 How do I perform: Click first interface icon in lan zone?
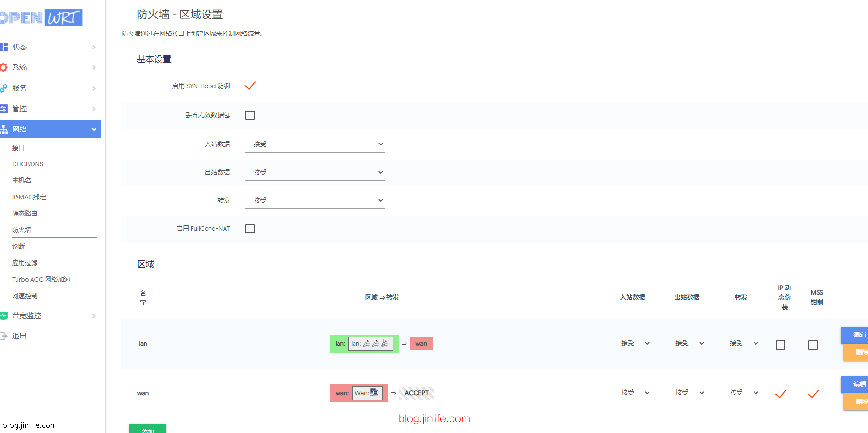[x=367, y=343]
